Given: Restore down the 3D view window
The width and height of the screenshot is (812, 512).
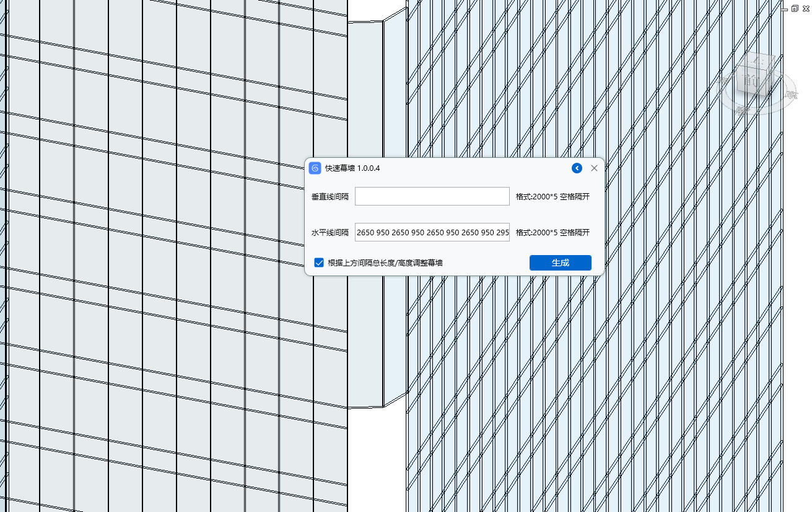Looking at the screenshot, I should click(795, 9).
